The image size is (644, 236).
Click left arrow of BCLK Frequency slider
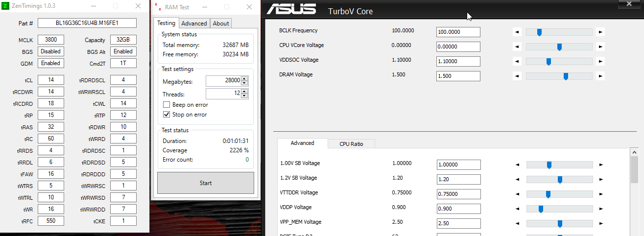tap(517, 32)
